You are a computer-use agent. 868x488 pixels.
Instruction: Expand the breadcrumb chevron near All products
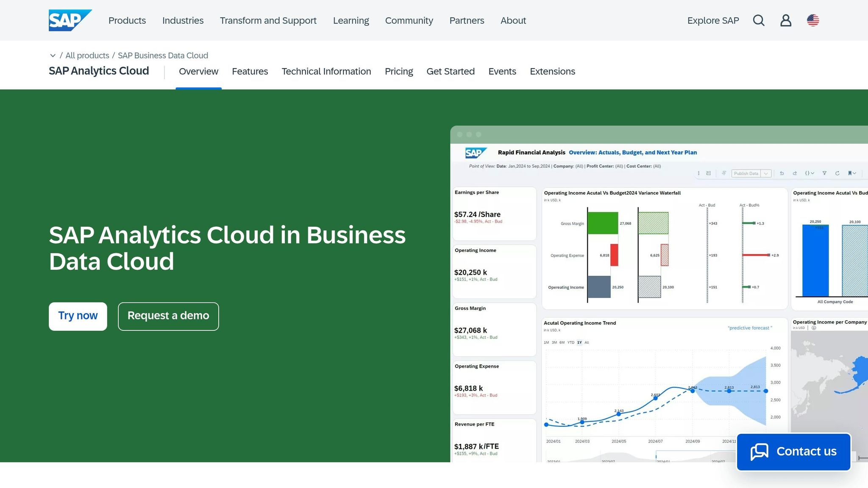[x=53, y=55]
